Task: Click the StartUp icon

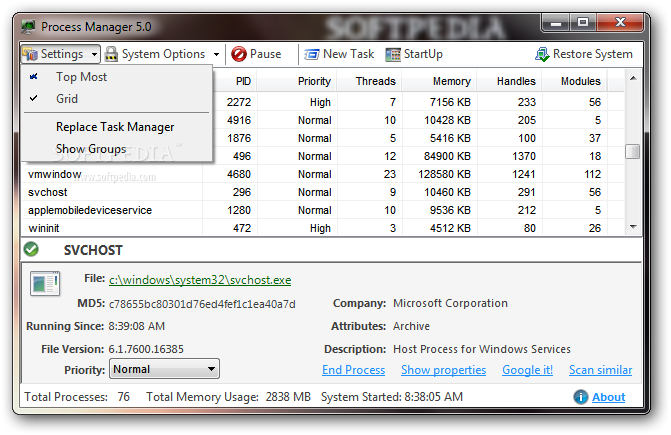Action: click(393, 55)
